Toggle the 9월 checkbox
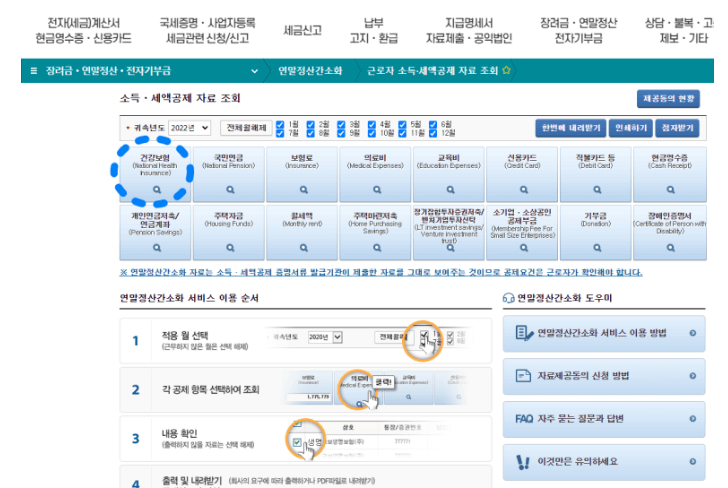The image size is (728, 488). [341, 133]
